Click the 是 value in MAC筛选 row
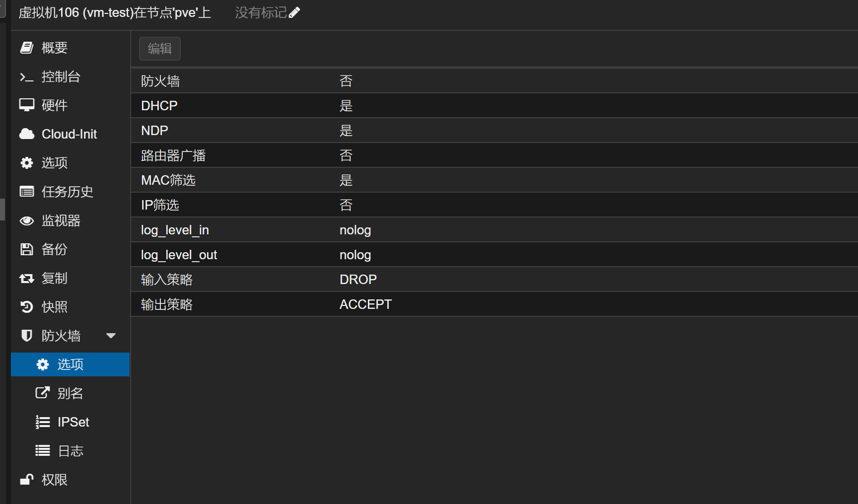 pos(346,180)
